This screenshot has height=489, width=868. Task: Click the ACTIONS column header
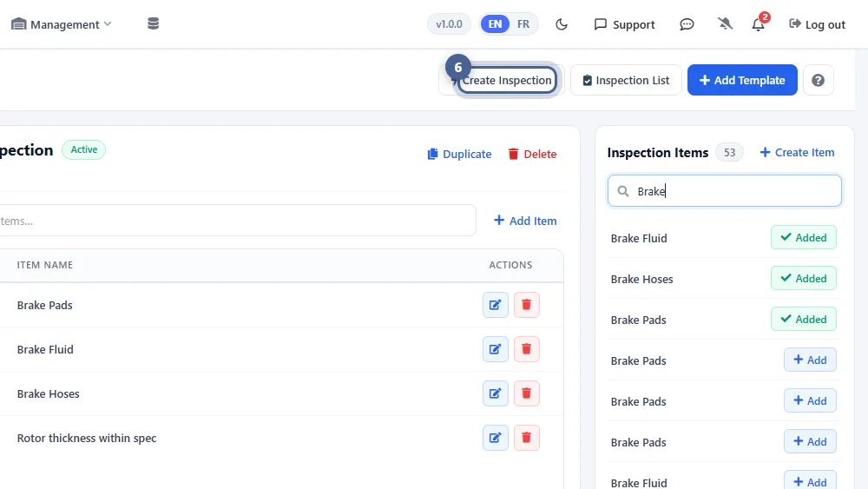tap(510, 265)
